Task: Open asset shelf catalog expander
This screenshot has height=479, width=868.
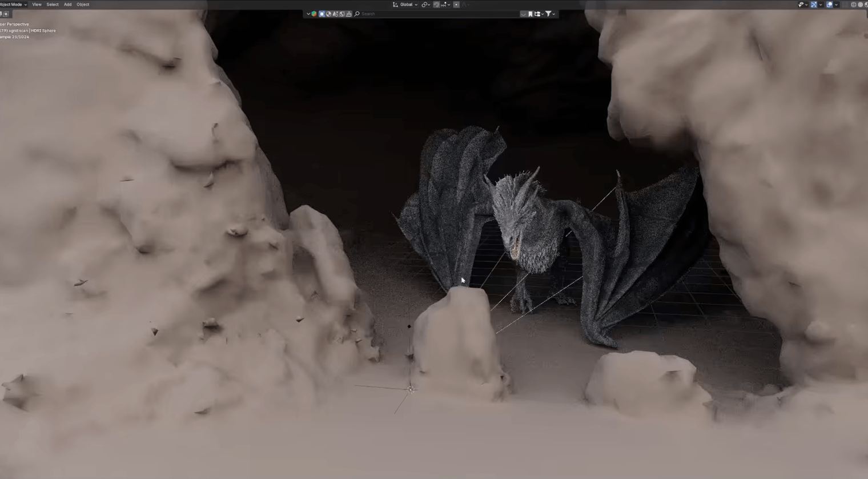Action: coord(308,14)
